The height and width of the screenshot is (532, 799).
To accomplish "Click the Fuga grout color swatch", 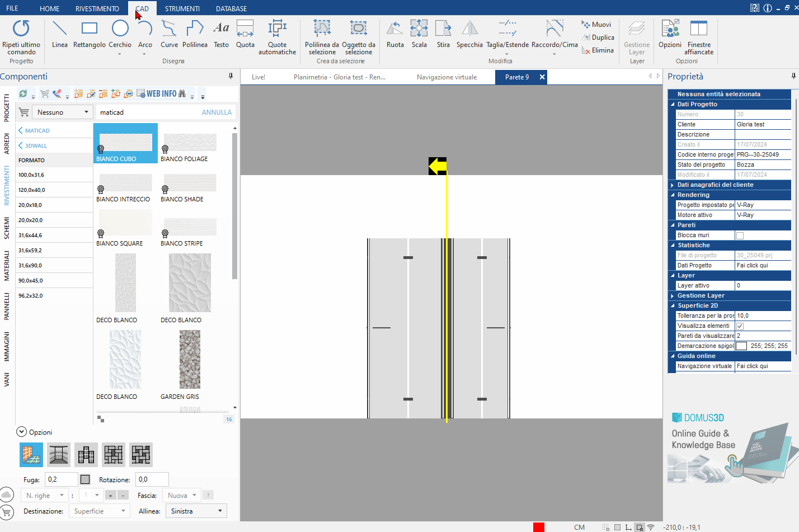I will [x=85, y=479].
